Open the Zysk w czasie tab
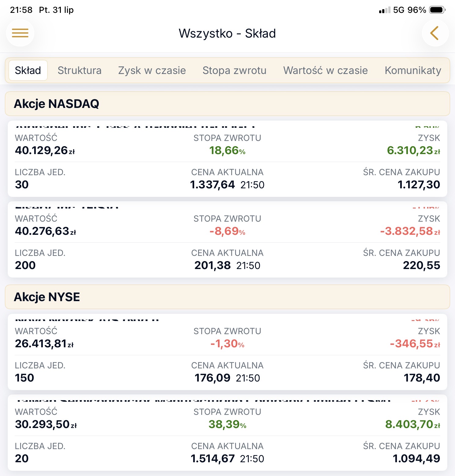Image resolution: width=455 pixels, height=476 pixels. (x=152, y=70)
